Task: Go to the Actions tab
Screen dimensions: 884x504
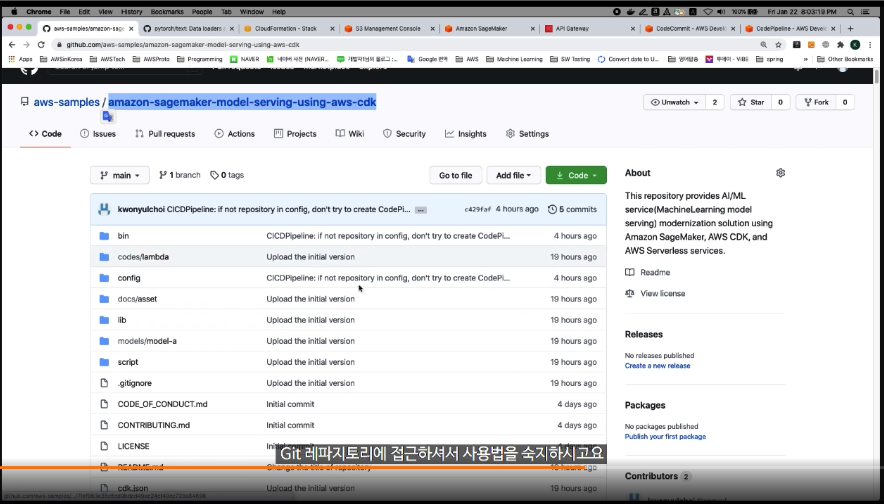Action: coord(235,134)
